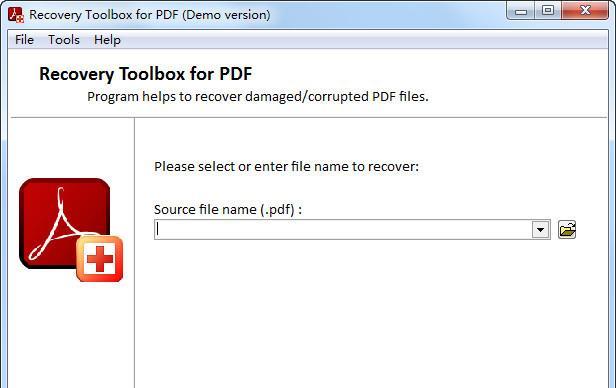This screenshot has height=388, width=616.
Task: Maximize the Recovery Toolbox window
Action: pos(548,11)
